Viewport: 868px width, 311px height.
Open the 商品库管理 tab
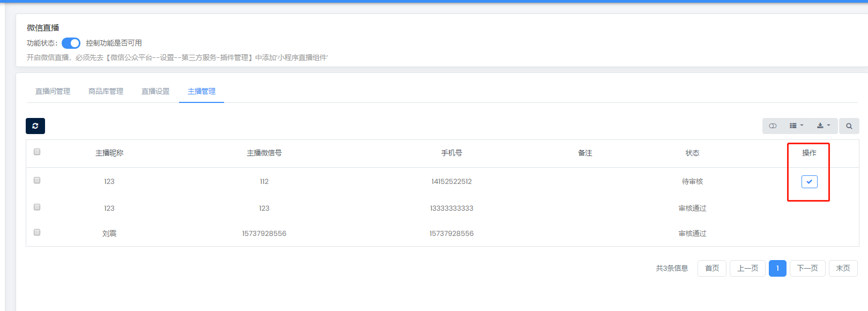(106, 91)
